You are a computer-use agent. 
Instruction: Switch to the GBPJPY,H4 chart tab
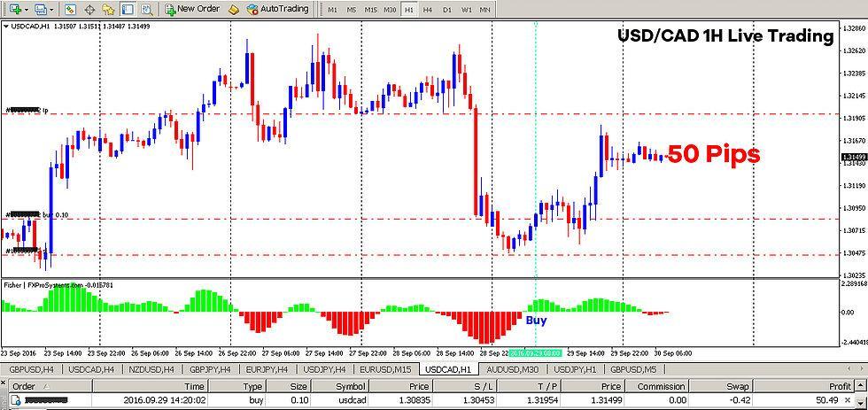[210, 368]
